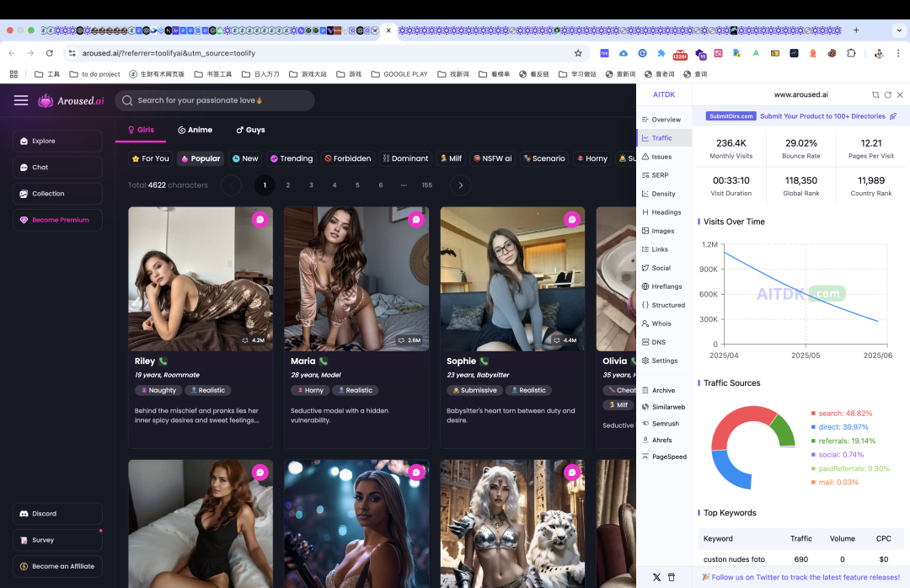
Task: Select the Forbidden filter chip
Action: tap(348, 158)
